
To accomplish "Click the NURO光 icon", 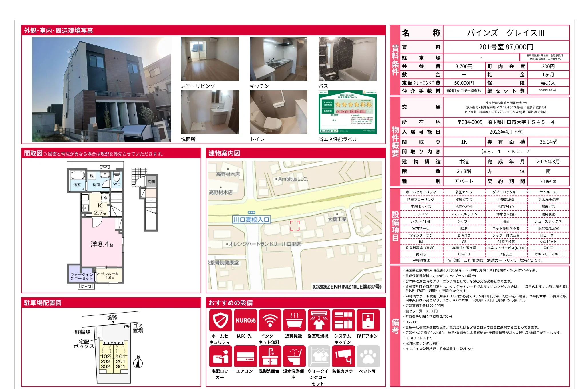I will [x=245, y=320].
